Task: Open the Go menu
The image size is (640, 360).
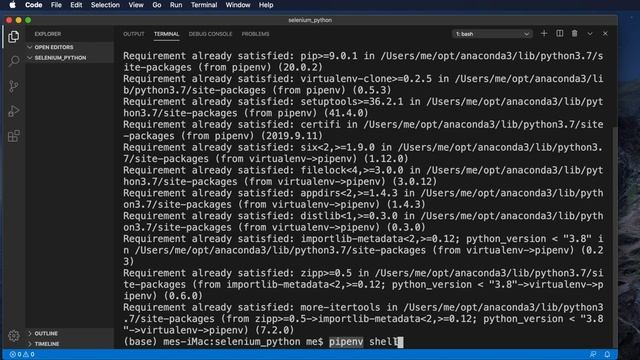Action: (157, 5)
